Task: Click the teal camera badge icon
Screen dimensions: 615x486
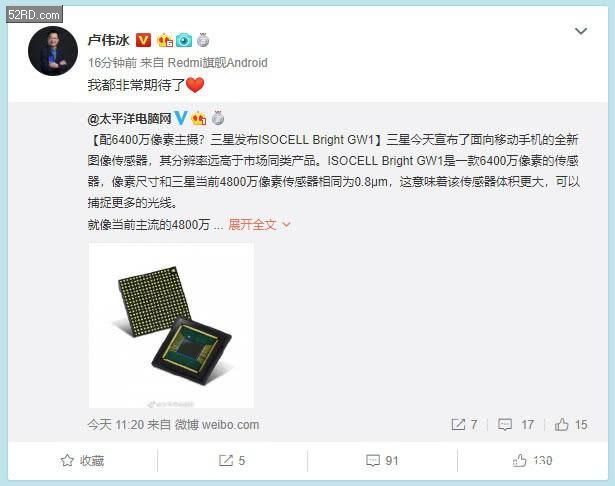Action: [x=184, y=40]
